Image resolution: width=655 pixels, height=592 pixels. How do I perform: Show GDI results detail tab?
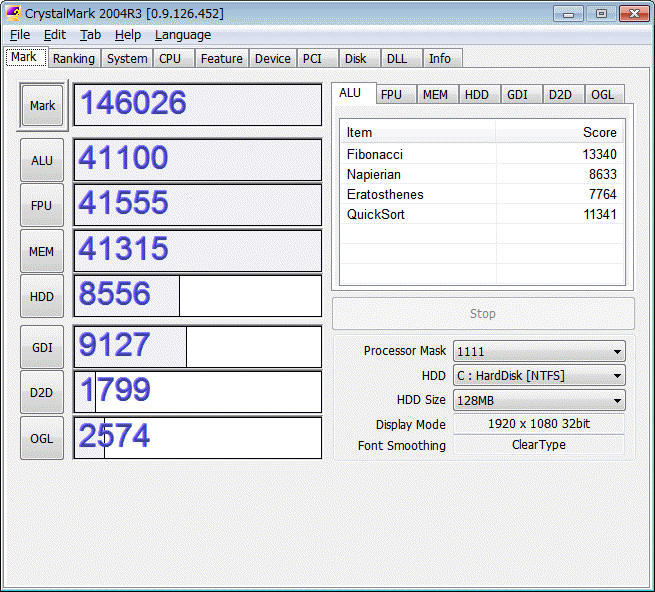tap(521, 95)
